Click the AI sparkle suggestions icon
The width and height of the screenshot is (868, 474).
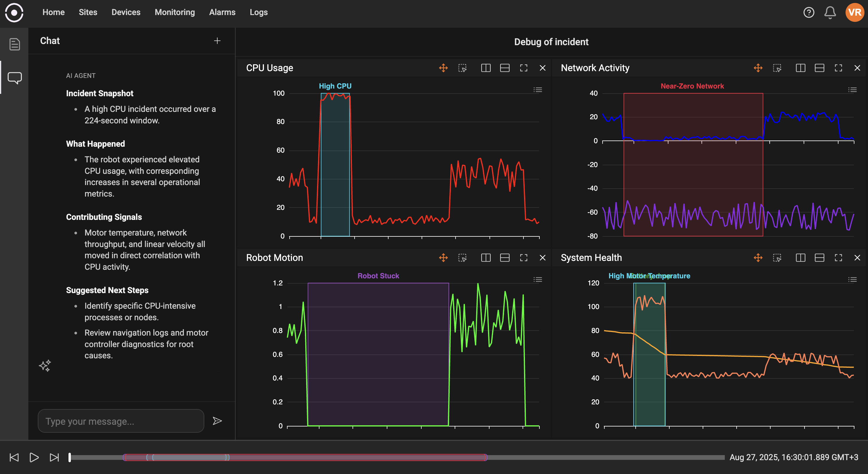tap(45, 365)
